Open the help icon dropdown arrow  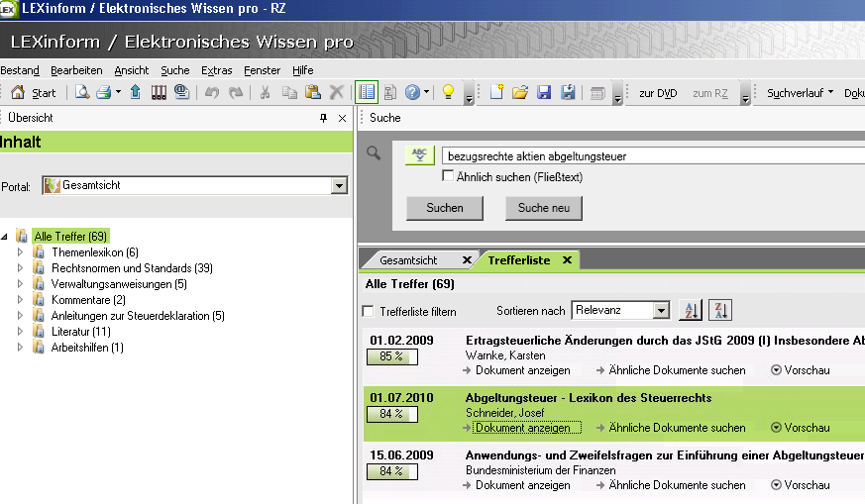point(426,92)
